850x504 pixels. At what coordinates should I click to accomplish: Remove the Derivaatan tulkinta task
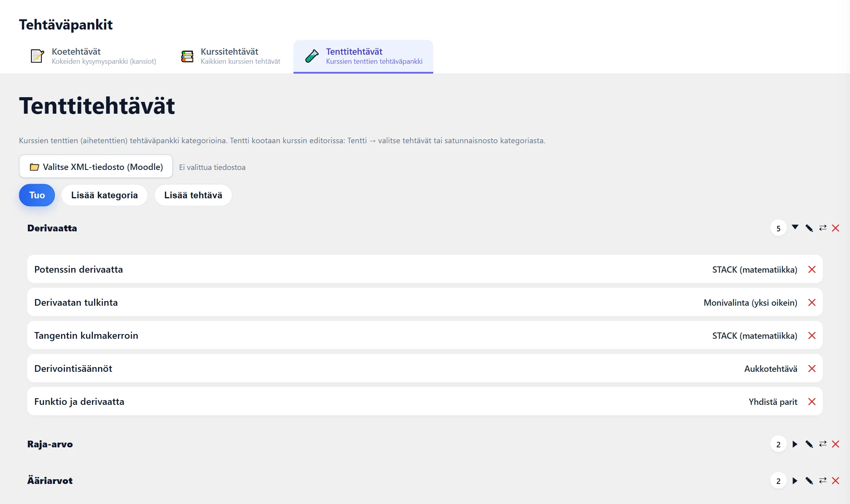[812, 303]
